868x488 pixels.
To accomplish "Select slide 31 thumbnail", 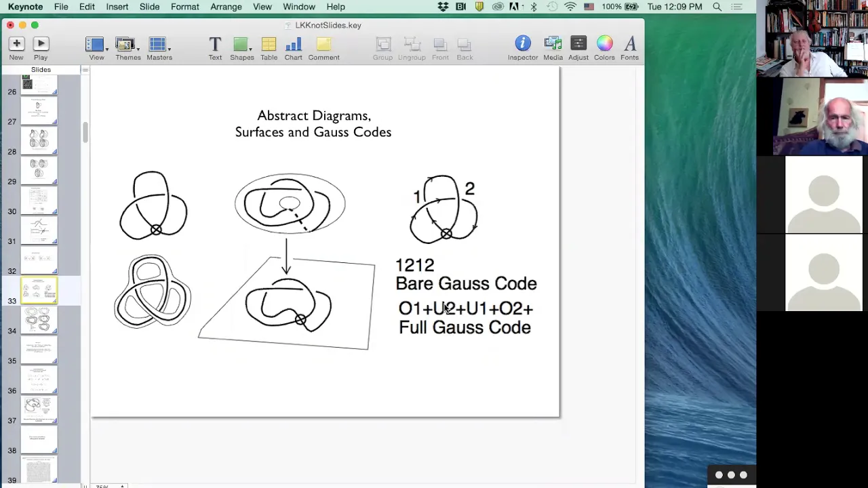I will [x=39, y=230].
